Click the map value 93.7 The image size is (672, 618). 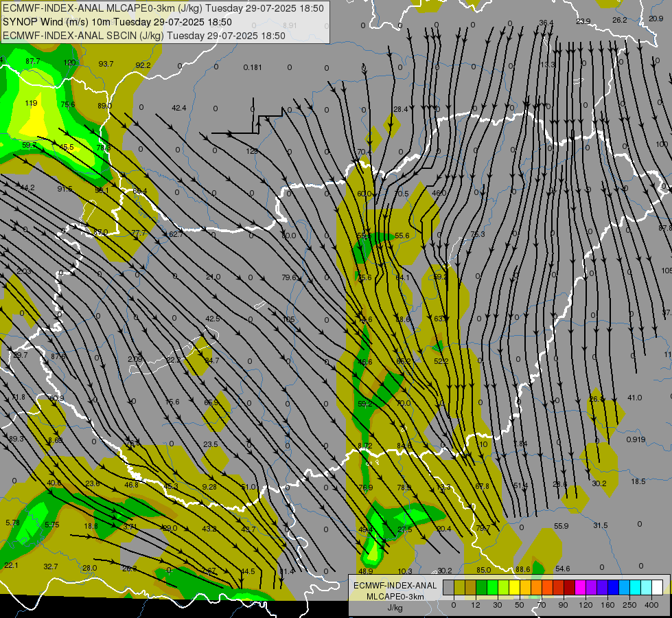[x=106, y=64]
